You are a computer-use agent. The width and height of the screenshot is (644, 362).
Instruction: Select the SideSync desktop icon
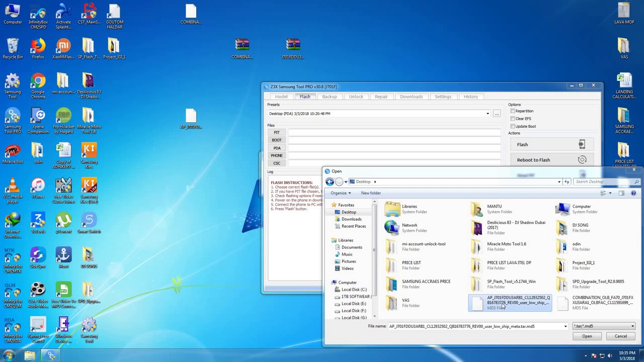[38, 258]
